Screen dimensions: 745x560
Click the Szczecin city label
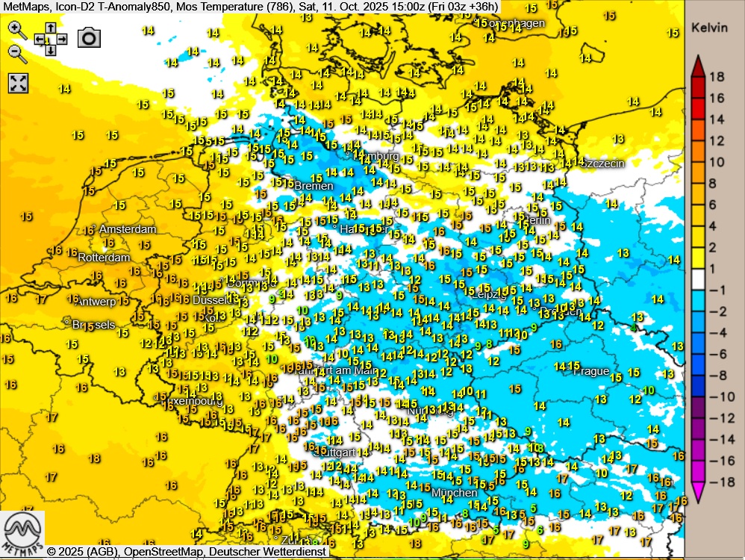(602, 164)
